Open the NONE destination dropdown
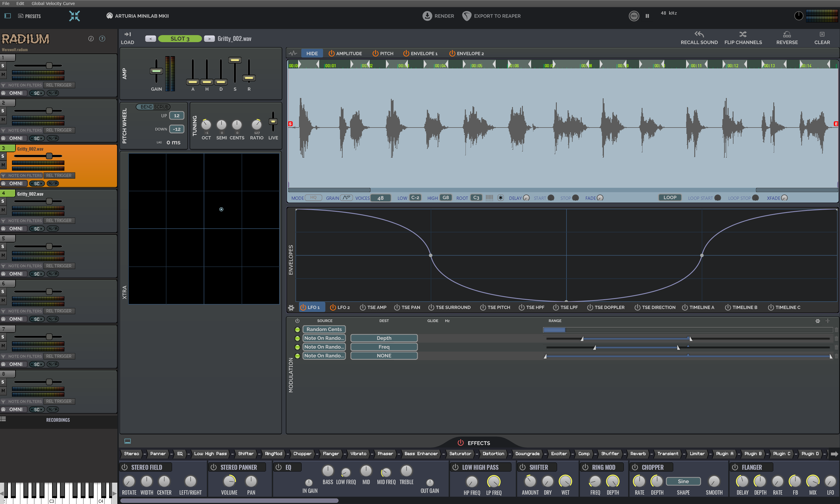The width and height of the screenshot is (840, 504). [384, 356]
